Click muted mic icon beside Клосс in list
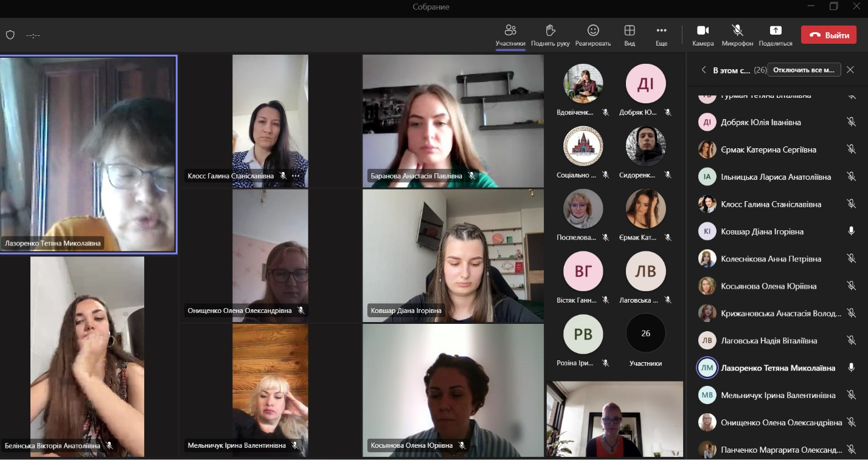 tap(852, 204)
